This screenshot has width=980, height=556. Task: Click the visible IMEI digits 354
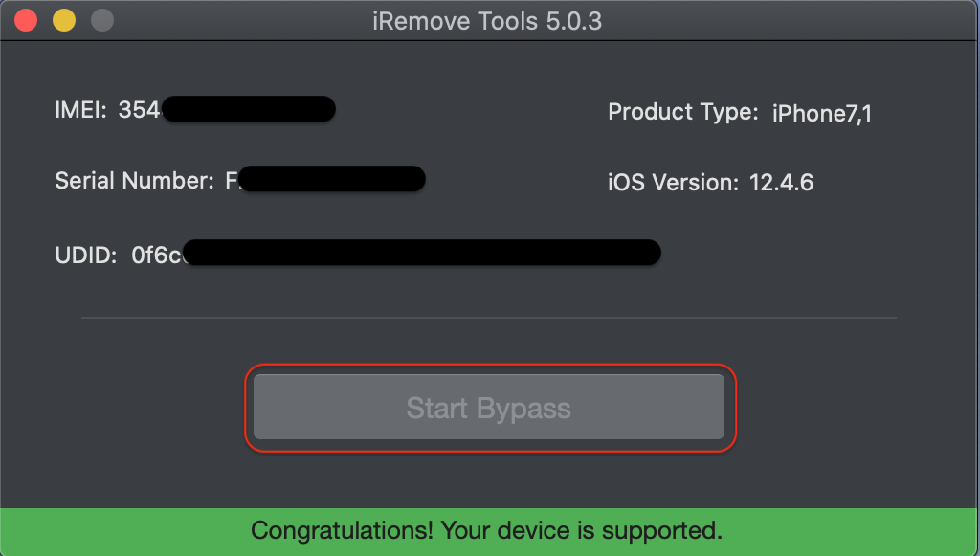pos(140,110)
